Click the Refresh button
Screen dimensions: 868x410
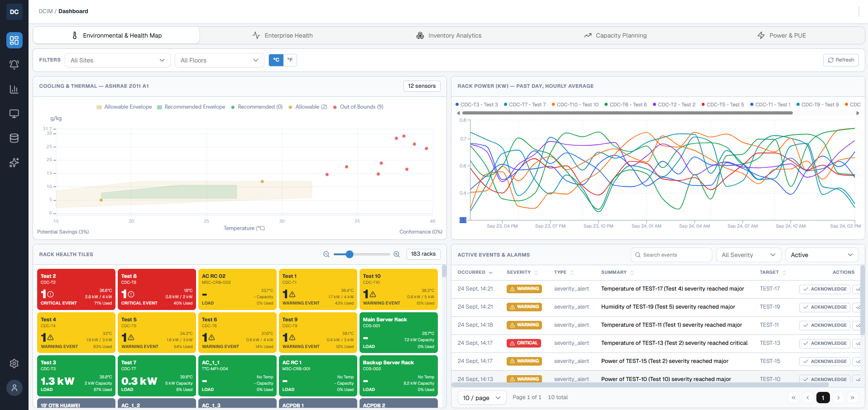tap(841, 60)
